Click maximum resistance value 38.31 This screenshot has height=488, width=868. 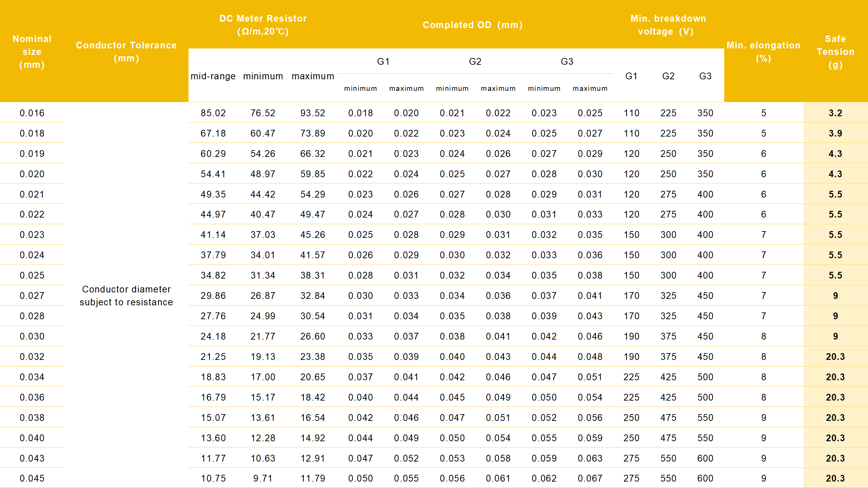313,275
